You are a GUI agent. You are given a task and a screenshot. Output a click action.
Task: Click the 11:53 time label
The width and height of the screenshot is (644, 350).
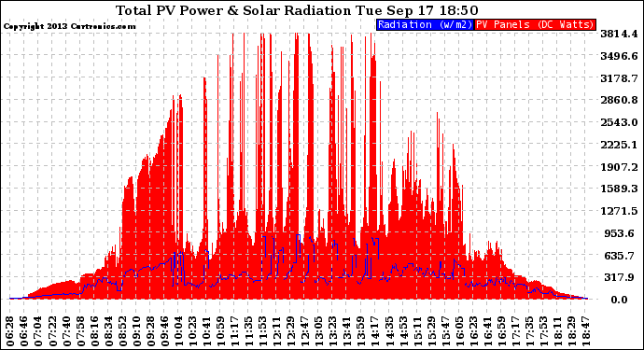pos(263,331)
